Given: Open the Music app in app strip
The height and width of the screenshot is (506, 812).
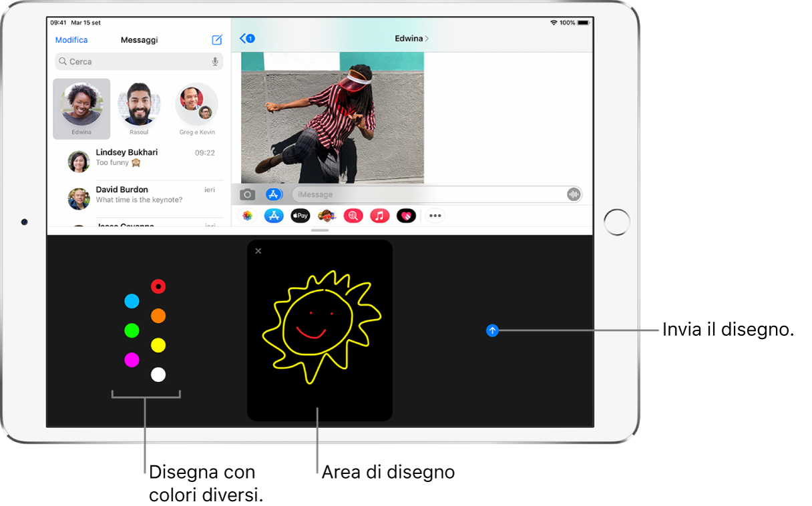Looking at the screenshot, I should pyautogui.click(x=379, y=216).
